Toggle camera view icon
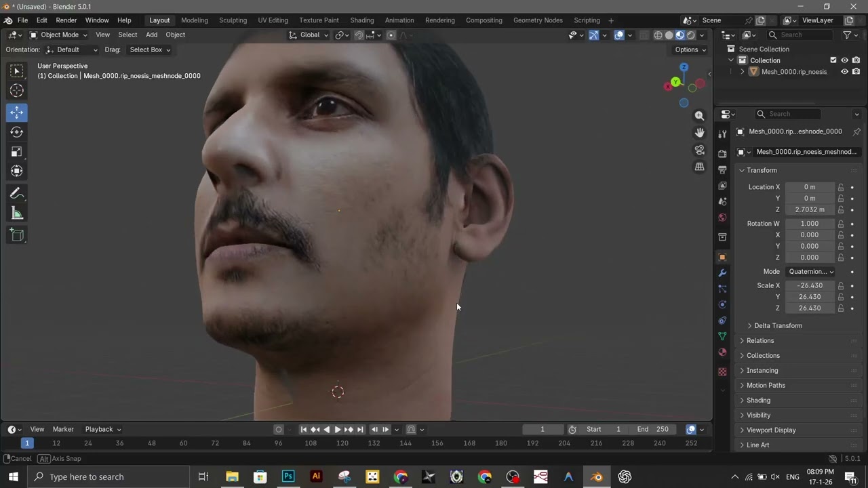The width and height of the screenshot is (868, 488). tap(699, 150)
